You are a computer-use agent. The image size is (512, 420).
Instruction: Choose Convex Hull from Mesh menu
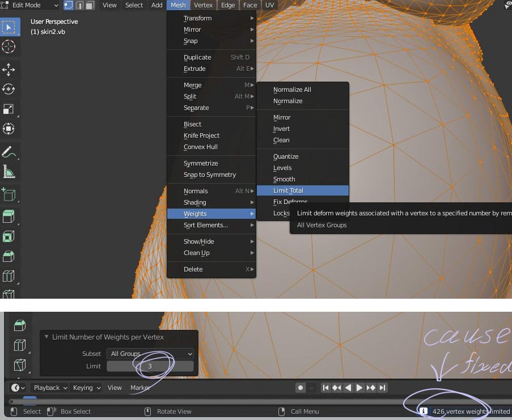click(x=211, y=147)
